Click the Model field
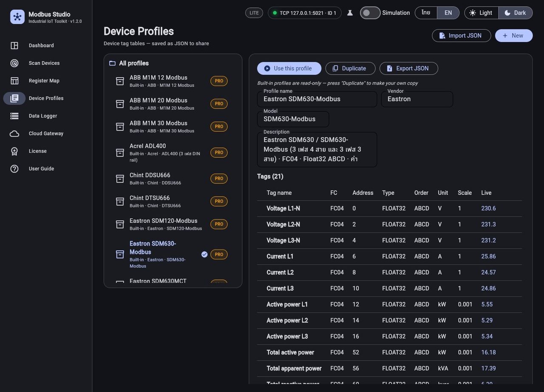This screenshot has width=544, height=392. click(293, 119)
